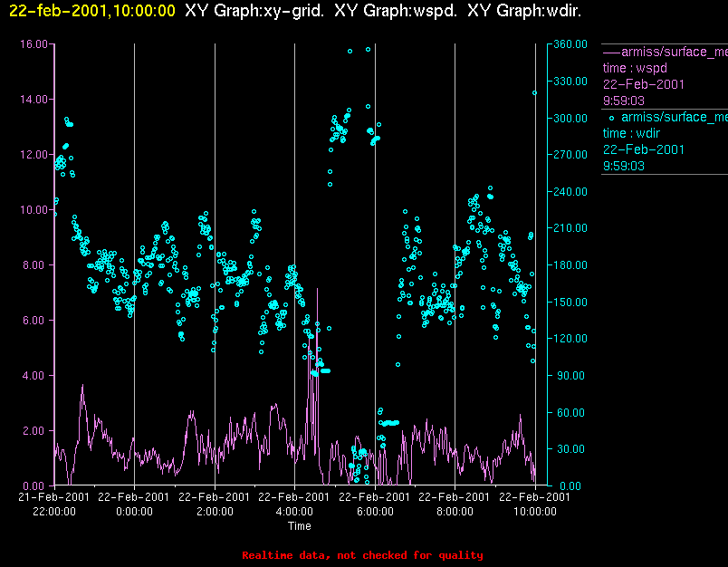Click the 10:00:00 time axis tick label
Viewport: 728px width, 567px height.
tap(535, 512)
